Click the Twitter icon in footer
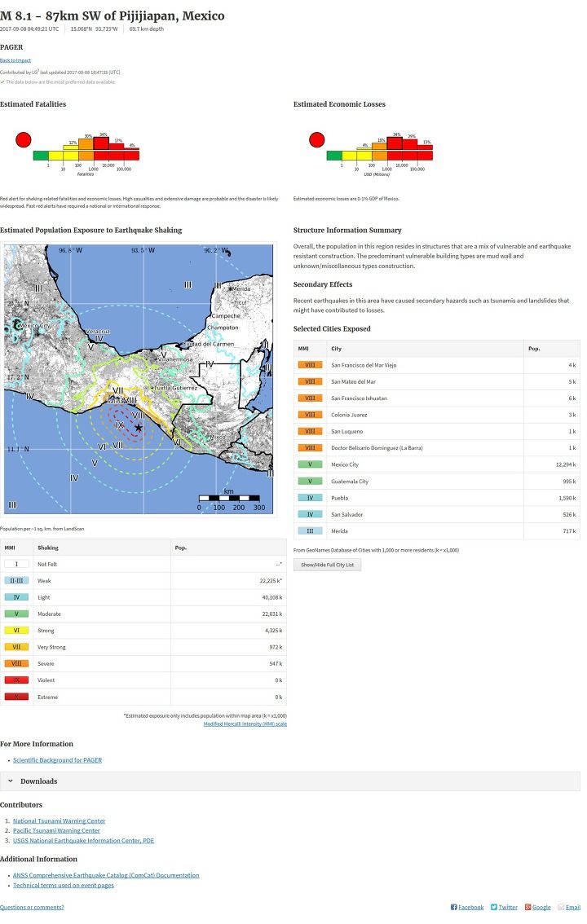 [x=494, y=907]
